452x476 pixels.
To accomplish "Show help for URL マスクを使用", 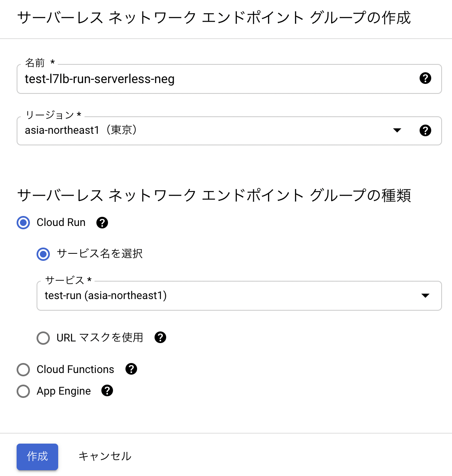I will click(x=160, y=337).
